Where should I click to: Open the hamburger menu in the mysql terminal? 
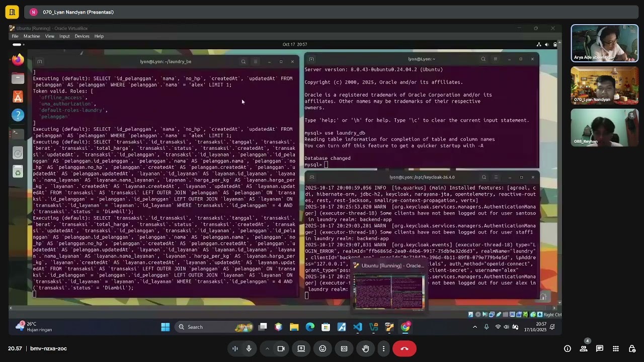pyautogui.click(x=496, y=59)
